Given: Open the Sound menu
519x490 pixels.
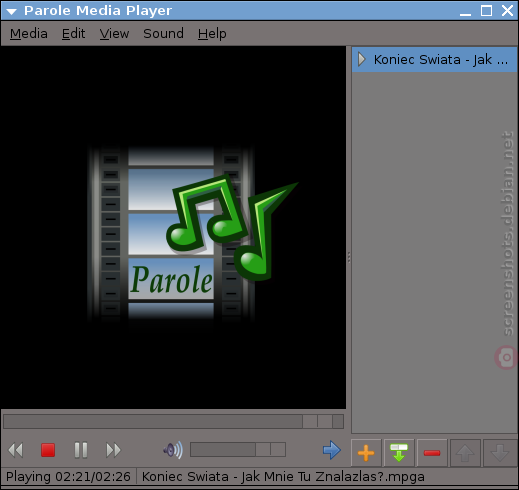Looking at the screenshot, I should [163, 34].
